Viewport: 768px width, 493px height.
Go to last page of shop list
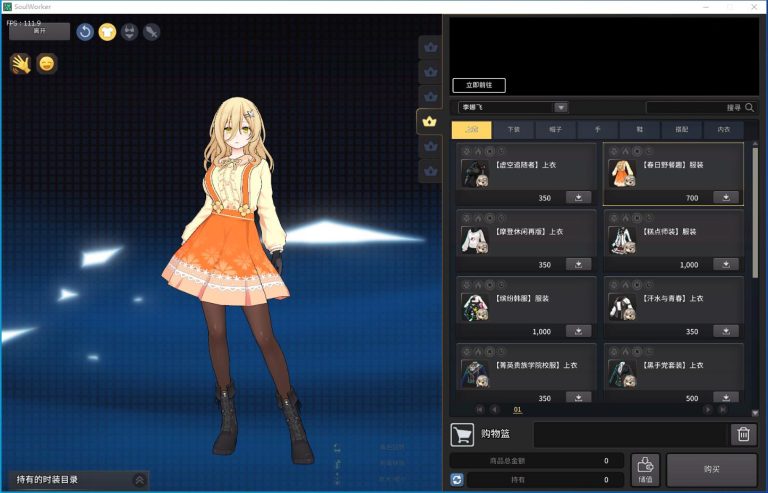pyautogui.click(x=722, y=409)
